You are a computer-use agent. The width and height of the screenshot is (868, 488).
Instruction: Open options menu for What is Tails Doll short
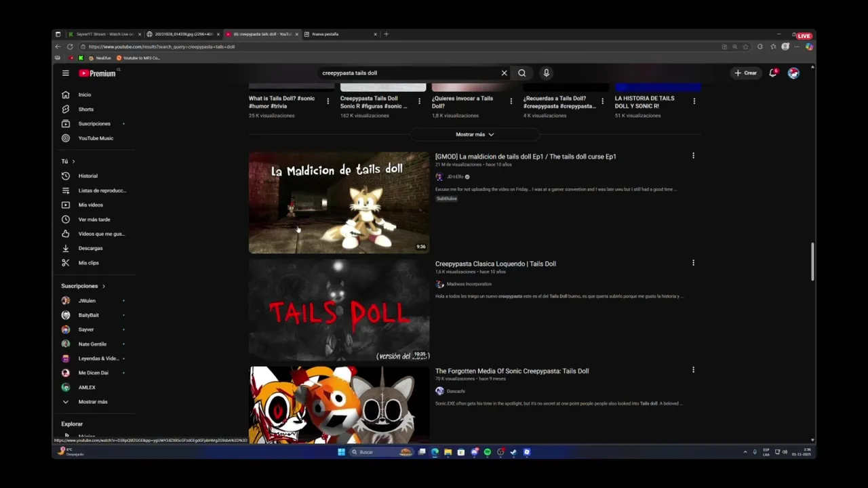[x=328, y=101]
